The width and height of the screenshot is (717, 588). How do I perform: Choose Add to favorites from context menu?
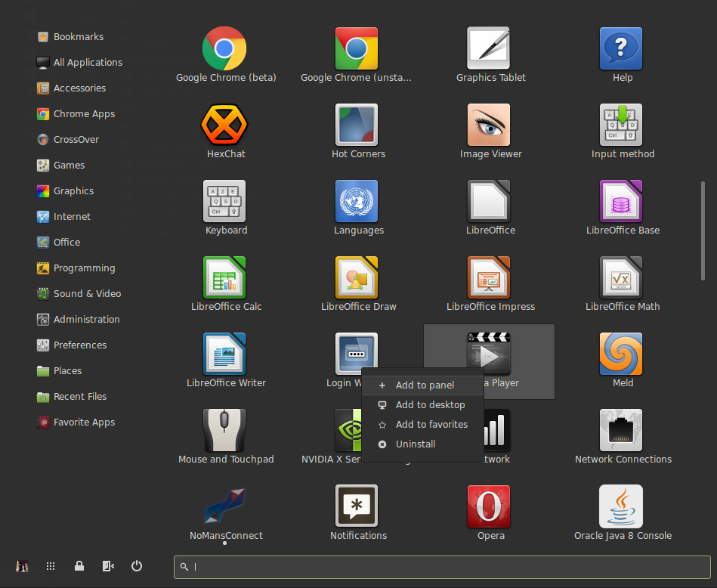click(x=422, y=425)
